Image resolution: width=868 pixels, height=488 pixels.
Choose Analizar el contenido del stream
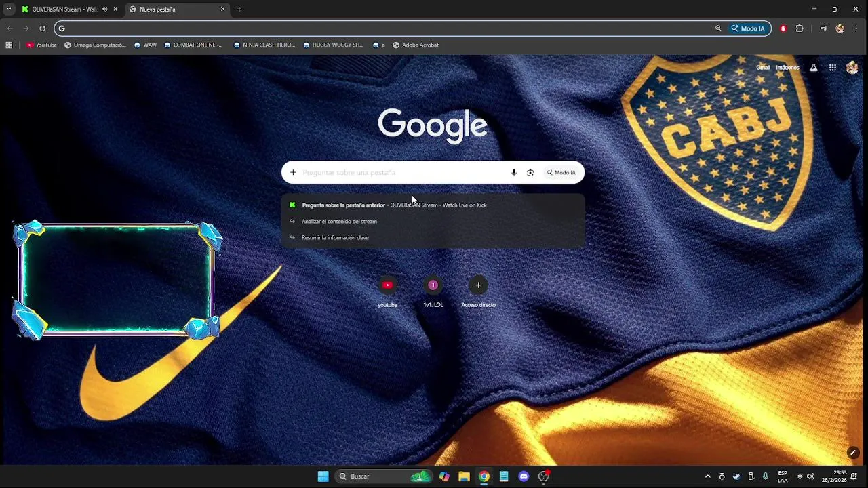point(433,221)
